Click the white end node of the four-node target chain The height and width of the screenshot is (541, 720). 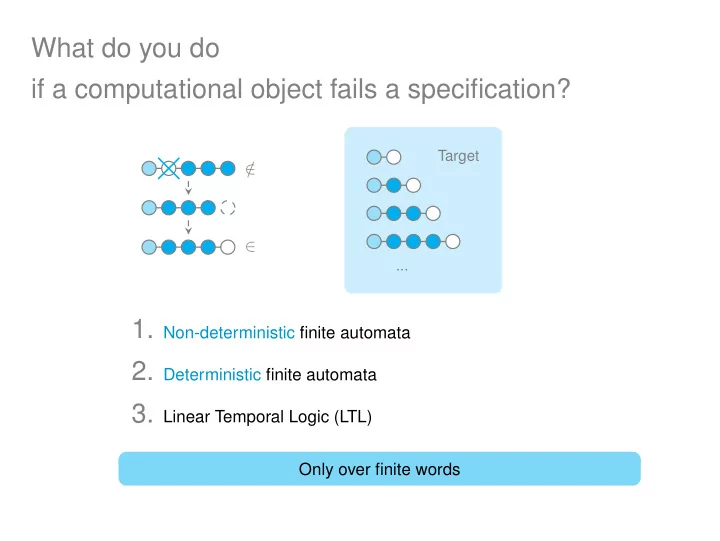point(433,213)
